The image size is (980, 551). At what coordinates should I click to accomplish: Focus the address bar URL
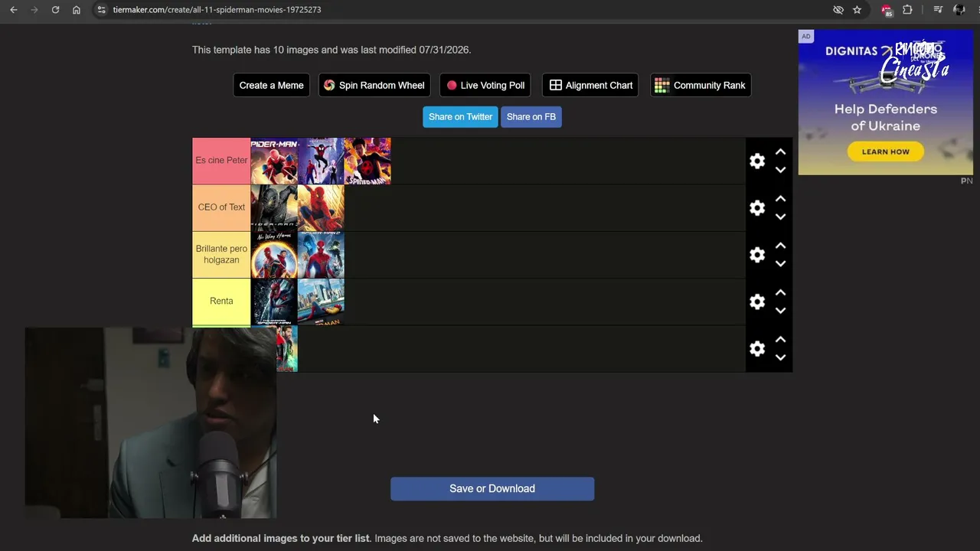pos(217,10)
